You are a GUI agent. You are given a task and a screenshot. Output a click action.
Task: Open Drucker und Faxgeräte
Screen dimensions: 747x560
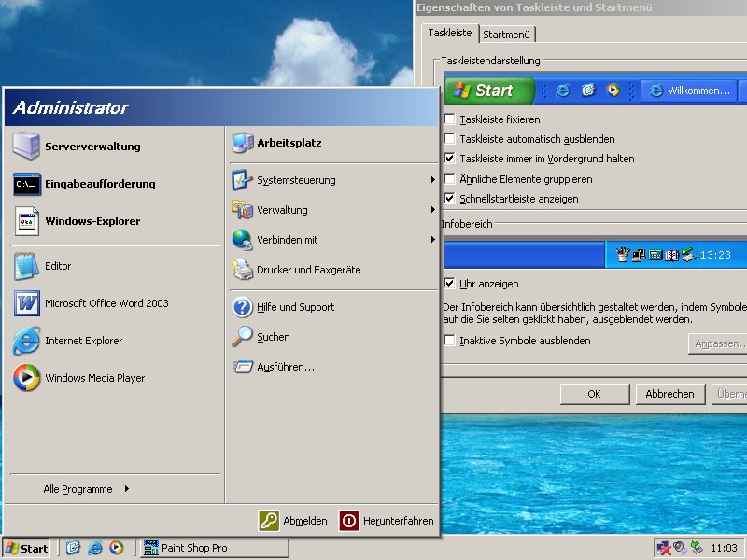pyautogui.click(x=308, y=270)
